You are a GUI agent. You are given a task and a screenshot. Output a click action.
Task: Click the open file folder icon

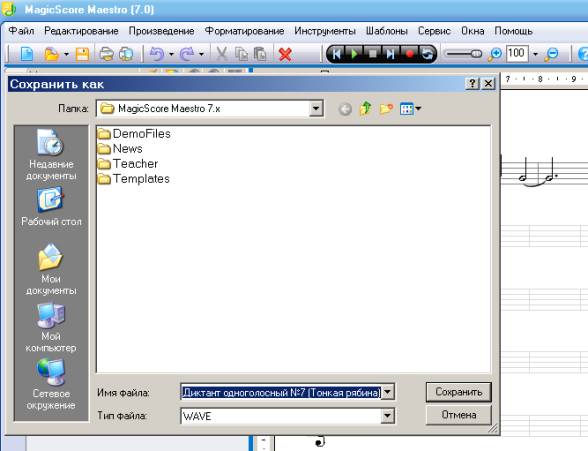coord(51,54)
